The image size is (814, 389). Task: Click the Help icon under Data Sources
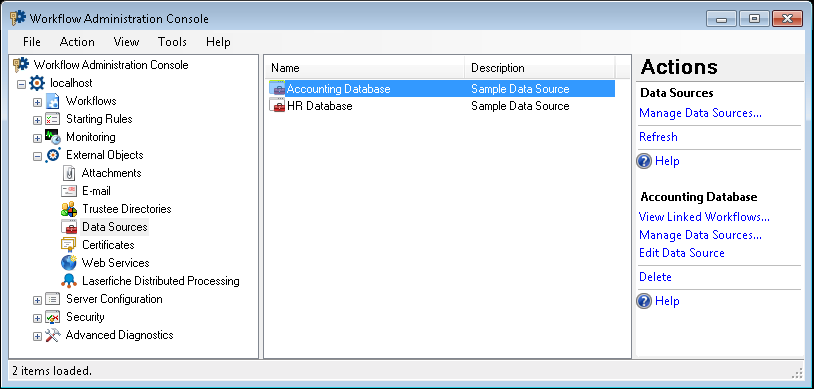pyautogui.click(x=644, y=162)
